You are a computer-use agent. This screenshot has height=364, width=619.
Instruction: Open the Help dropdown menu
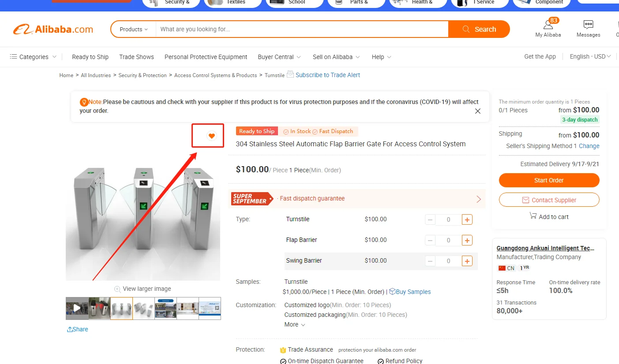pyautogui.click(x=382, y=57)
